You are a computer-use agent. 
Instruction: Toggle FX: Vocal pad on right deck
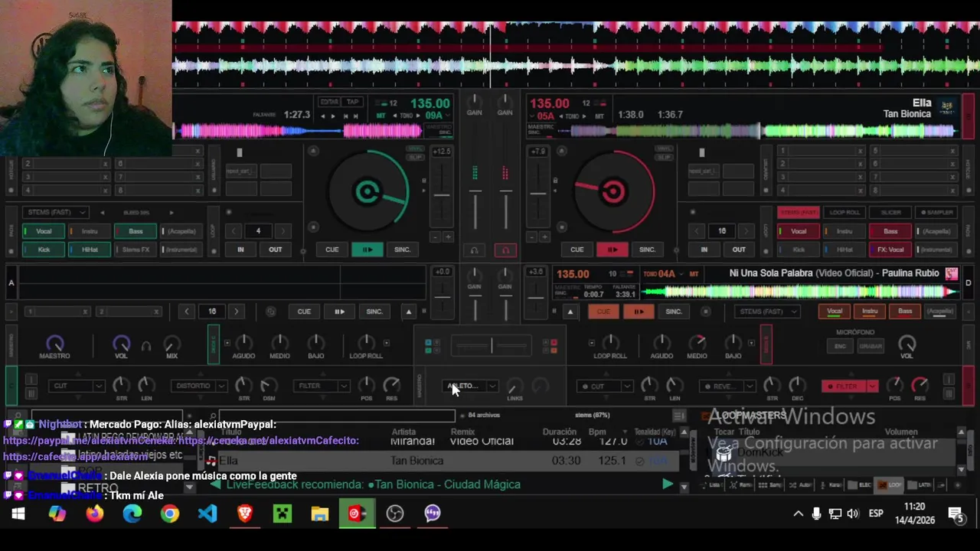(890, 249)
